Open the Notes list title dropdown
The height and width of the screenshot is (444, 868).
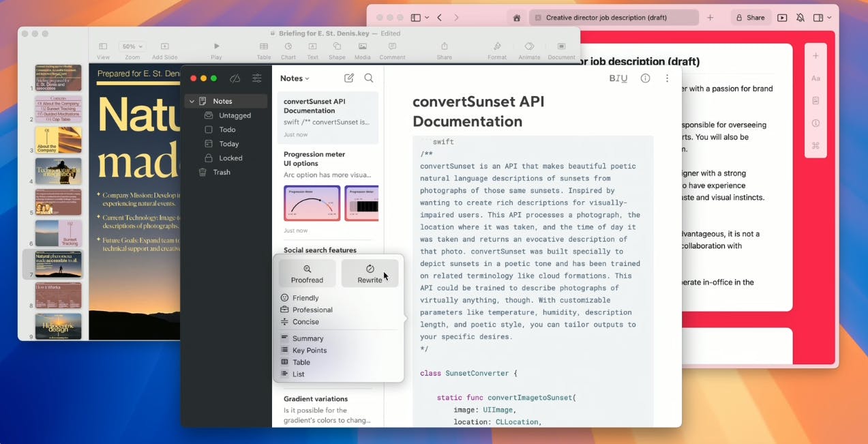coord(295,78)
